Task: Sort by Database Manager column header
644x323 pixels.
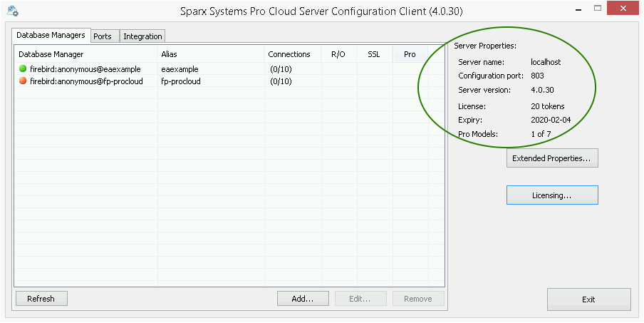Action: 85,54
